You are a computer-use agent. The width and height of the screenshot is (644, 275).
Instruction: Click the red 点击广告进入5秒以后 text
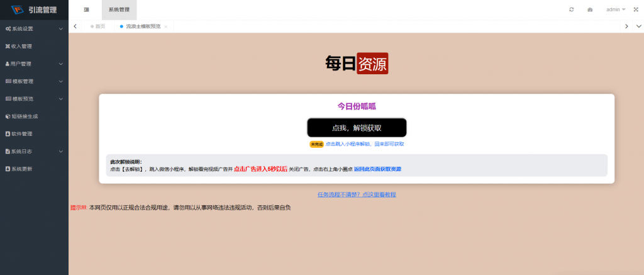pos(261,169)
